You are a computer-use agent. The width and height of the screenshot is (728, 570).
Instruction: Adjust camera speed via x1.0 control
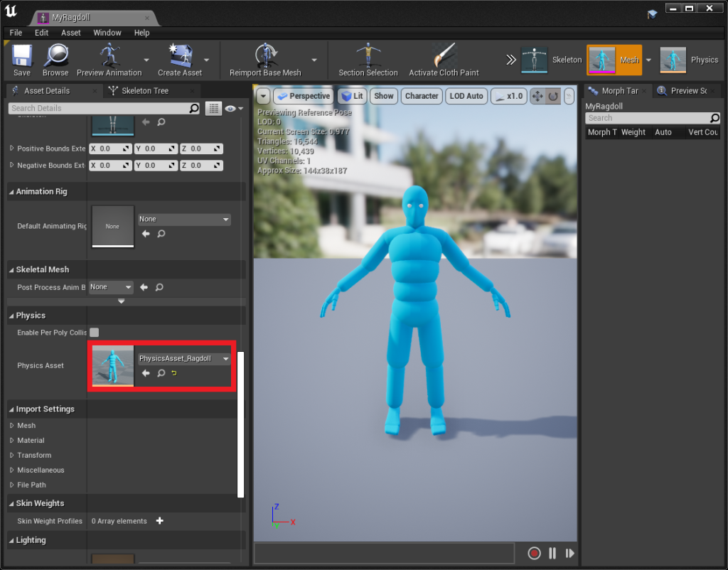(510, 95)
